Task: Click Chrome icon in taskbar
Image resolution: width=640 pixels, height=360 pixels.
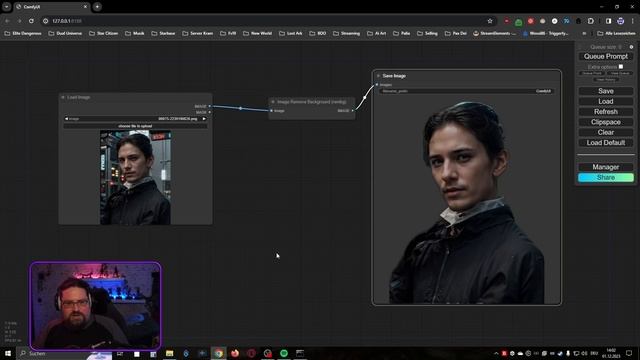Action: pos(218,353)
